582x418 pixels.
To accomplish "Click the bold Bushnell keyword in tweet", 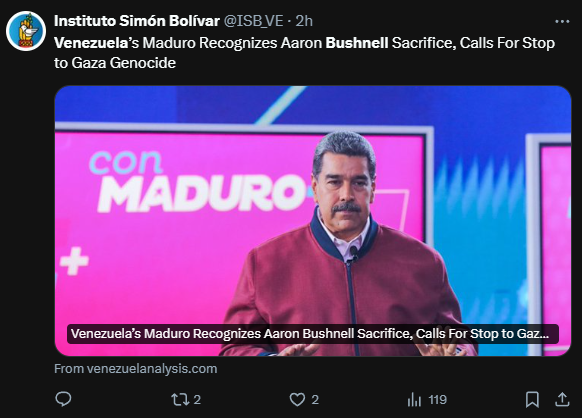I will (x=357, y=43).
